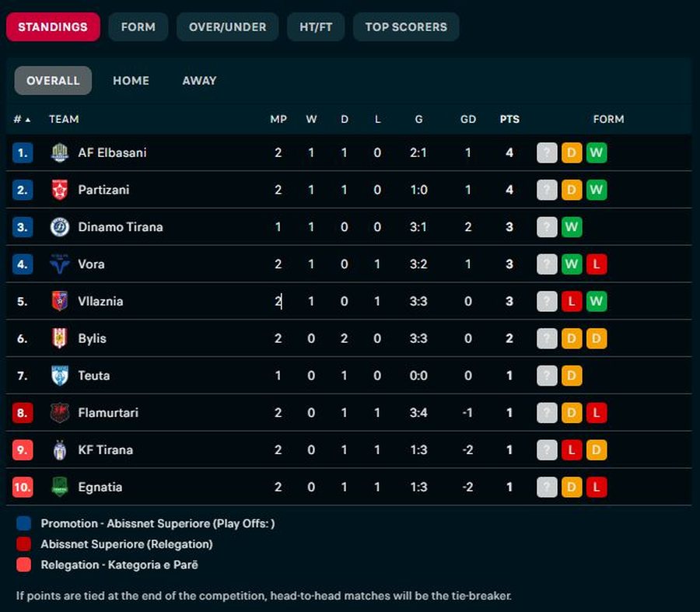Image resolution: width=700 pixels, height=612 pixels.
Task: Click AF Elbasani's green W form badge
Action: pyautogui.click(x=596, y=152)
